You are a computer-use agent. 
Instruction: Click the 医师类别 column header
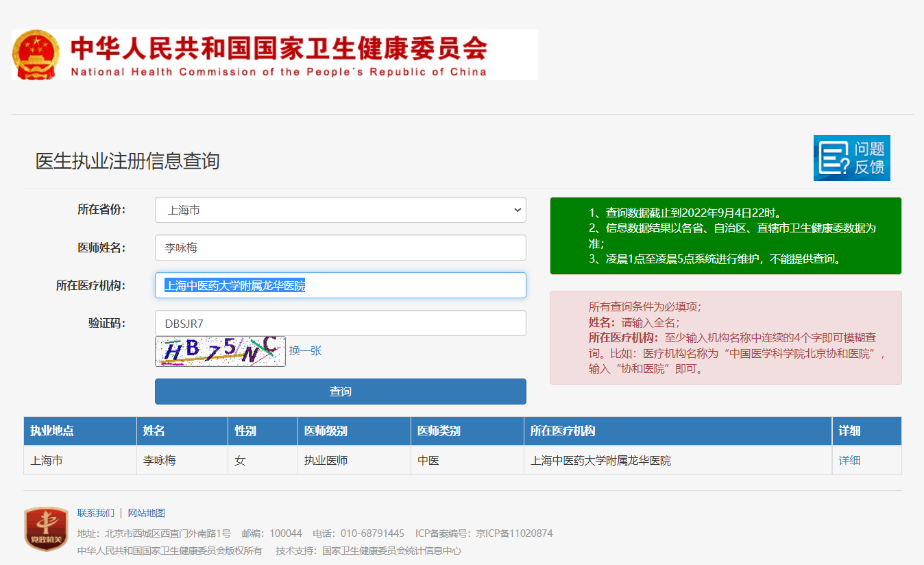pos(467,431)
